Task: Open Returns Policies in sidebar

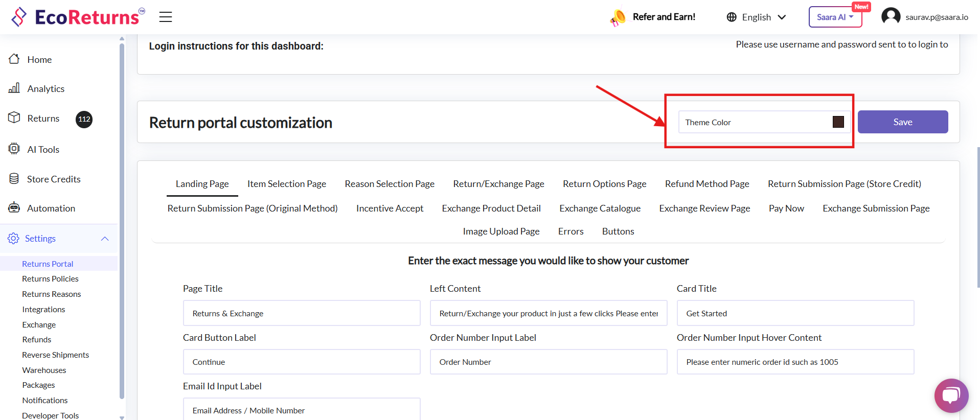Action: pos(50,279)
